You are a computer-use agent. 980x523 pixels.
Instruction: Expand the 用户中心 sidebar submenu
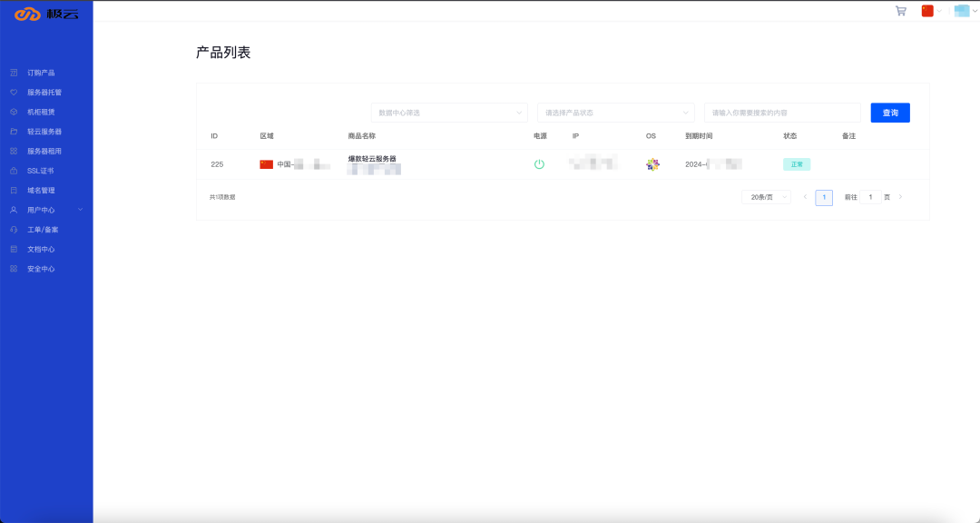45,210
